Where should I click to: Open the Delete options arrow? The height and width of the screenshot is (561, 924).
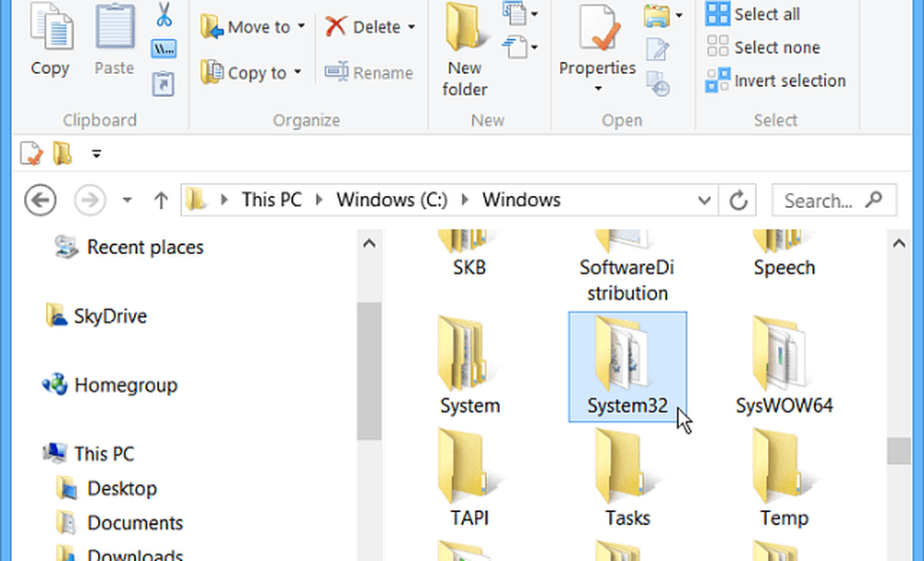tap(411, 27)
